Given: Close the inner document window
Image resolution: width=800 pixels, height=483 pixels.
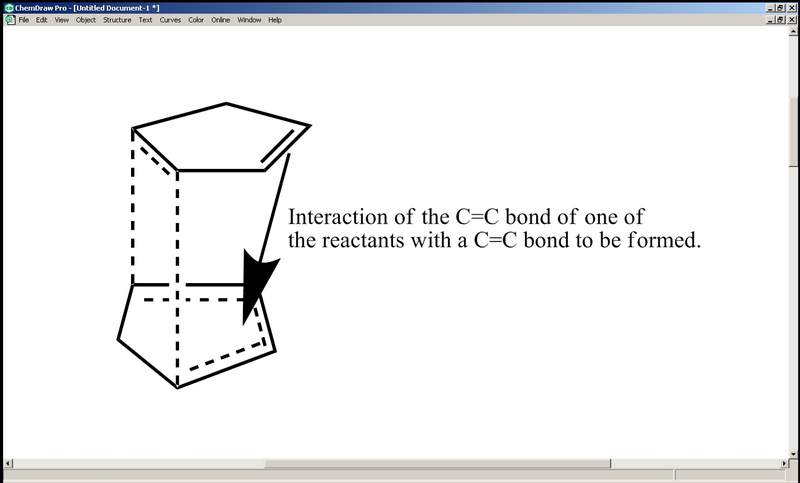Looking at the screenshot, I should coord(792,19).
